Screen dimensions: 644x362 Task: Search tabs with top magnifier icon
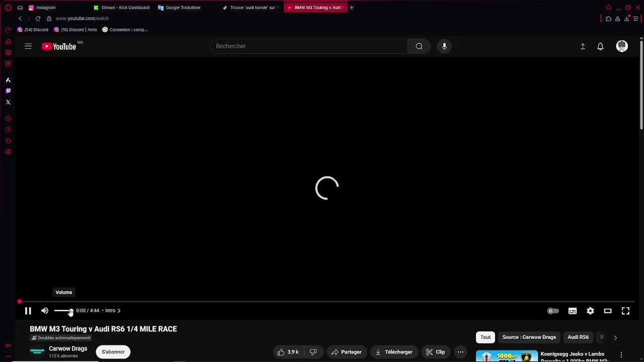tap(608, 8)
